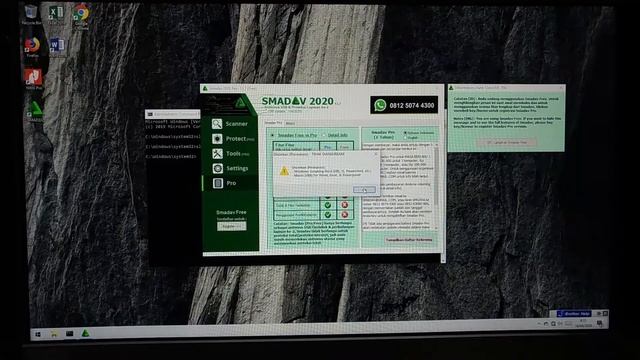This screenshot has width=640, height=360.
Task: Open the Smadav desktop shortcut
Action: 35,111
